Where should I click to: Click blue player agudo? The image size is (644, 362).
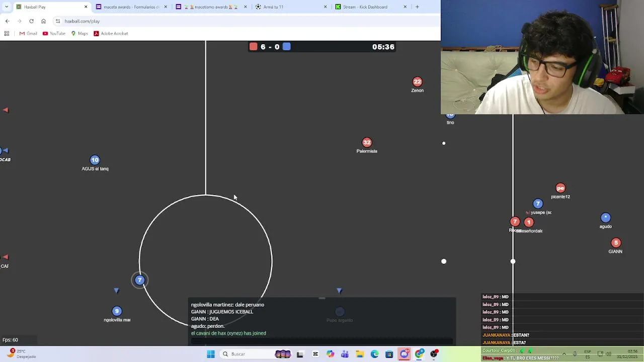(605, 218)
